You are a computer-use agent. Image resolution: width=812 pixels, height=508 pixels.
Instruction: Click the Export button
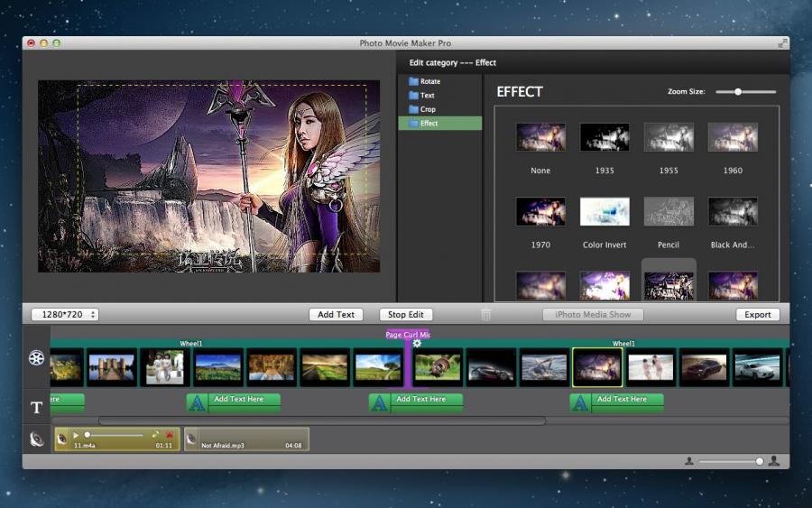coord(758,314)
